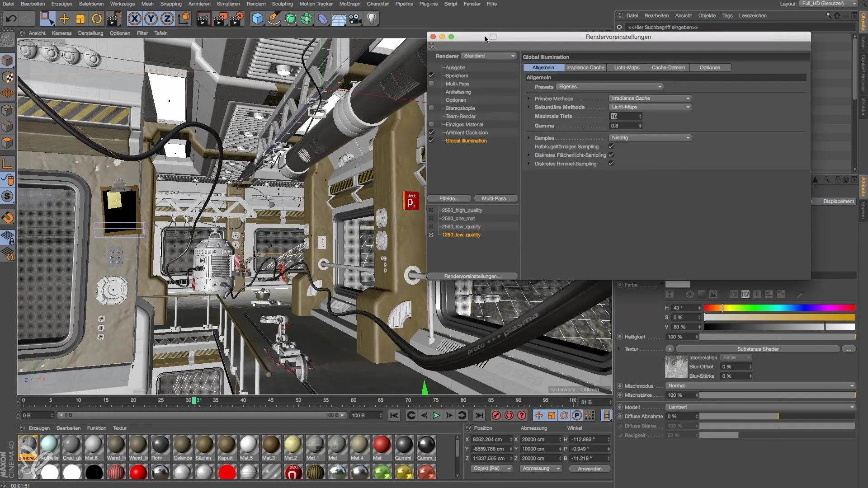Open the Sculpting menu
This screenshot has height=488, width=868.
coord(282,4)
